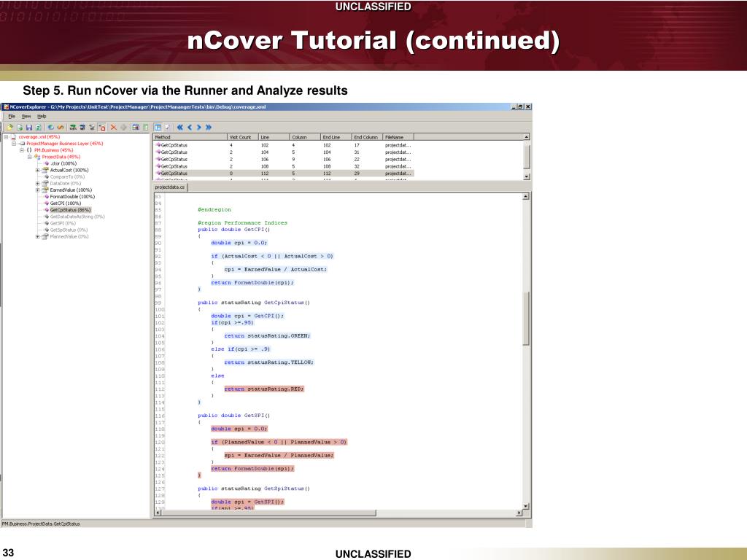This screenshot has width=747, height=560.
Task: Click the double left arrow first-item icon
Action: click(x=180, y=127)
